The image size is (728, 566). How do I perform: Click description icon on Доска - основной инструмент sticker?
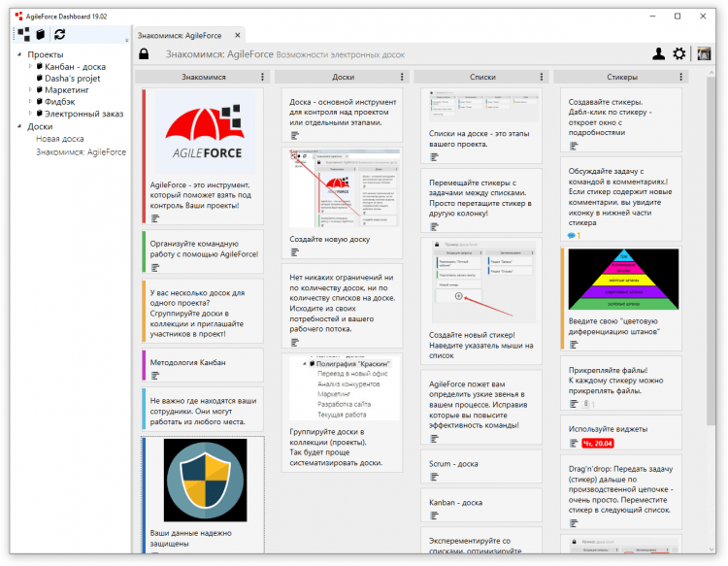tap(295, 136)
